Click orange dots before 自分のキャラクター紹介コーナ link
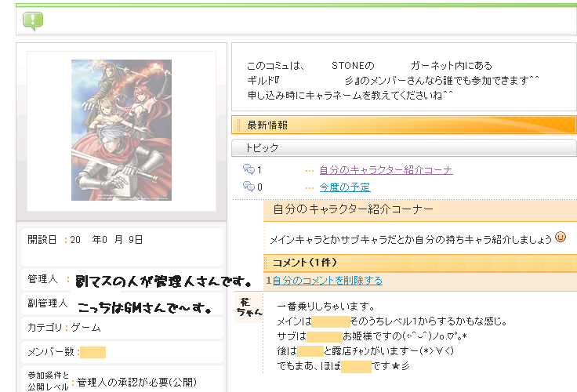This screenshot has width=577, height=392. 310,170
